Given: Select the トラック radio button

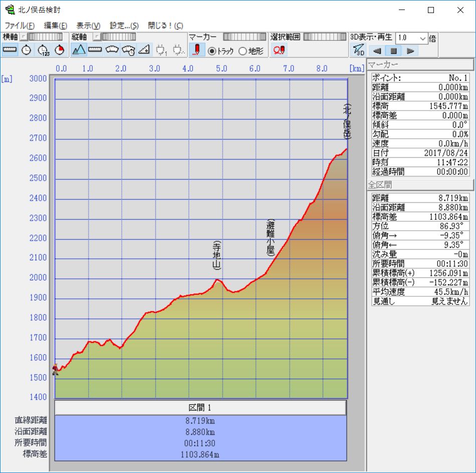Looking at the screenshot, I should click(211, 51).
